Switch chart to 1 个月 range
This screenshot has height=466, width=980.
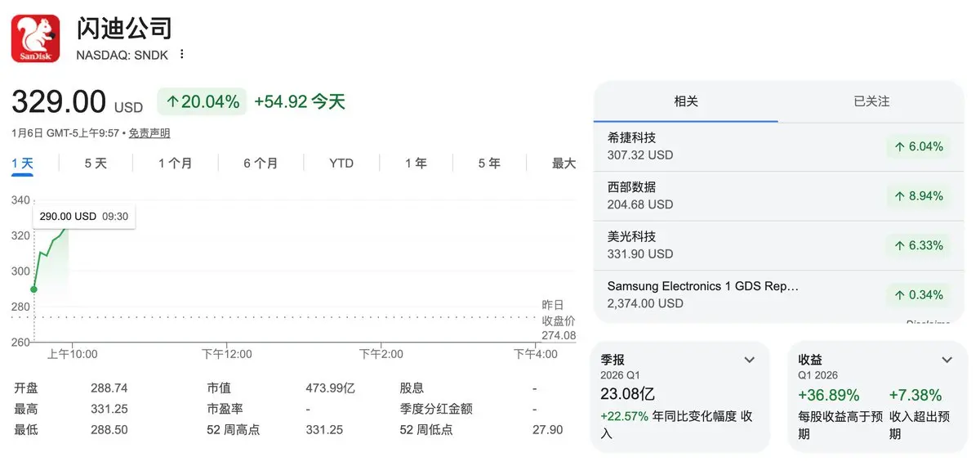click(x=176, y=164)
